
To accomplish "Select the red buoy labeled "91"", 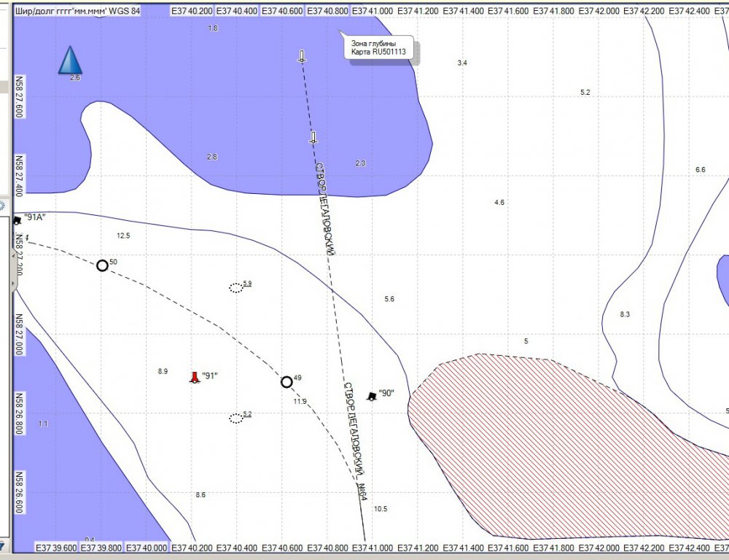I will click(194, 377).
